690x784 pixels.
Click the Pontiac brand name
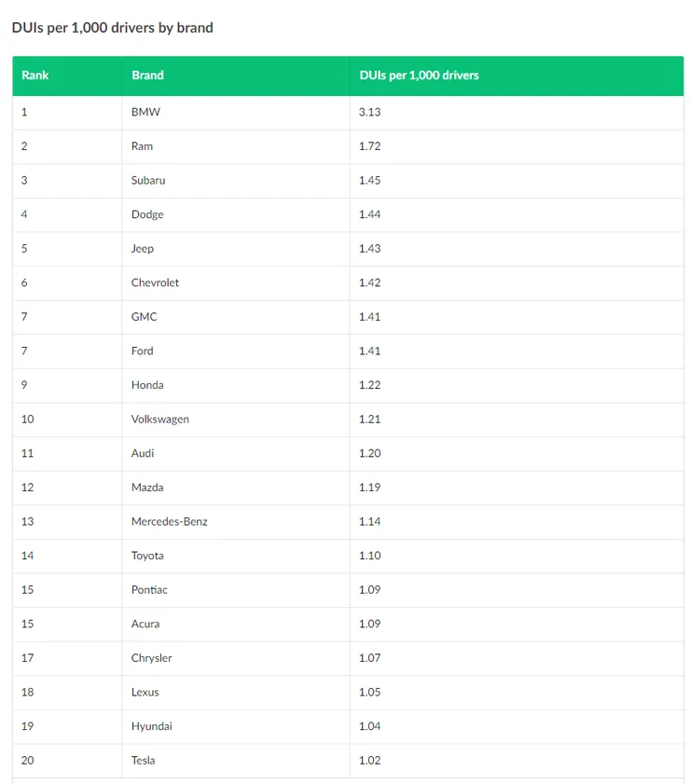click(149, 590)
